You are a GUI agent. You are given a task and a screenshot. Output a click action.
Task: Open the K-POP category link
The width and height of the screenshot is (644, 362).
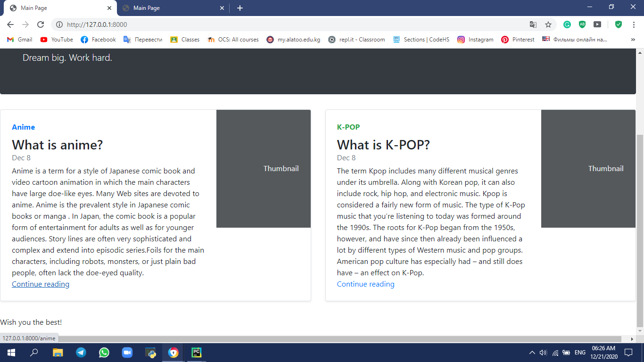click(348, 127)
